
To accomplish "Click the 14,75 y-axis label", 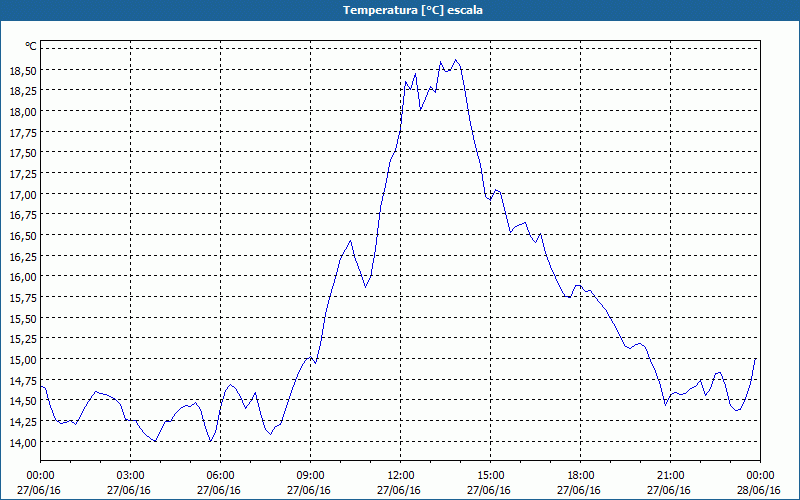I will (23, 380).
